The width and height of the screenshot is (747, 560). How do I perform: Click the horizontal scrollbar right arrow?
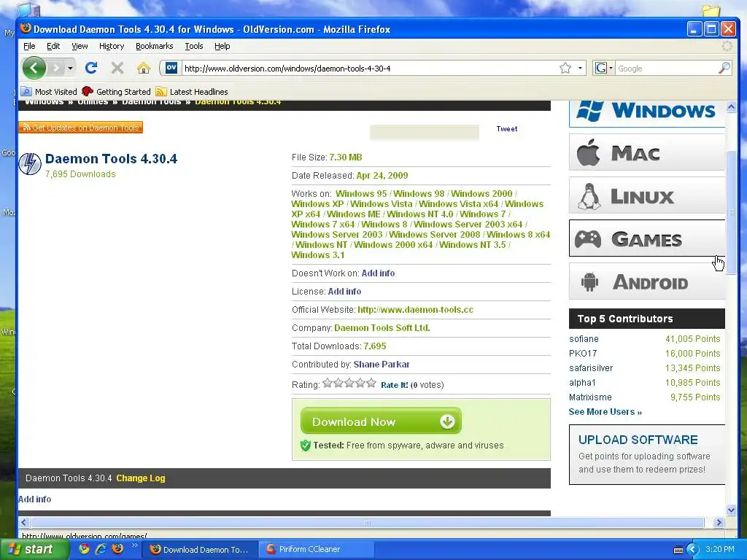point(719,522)
